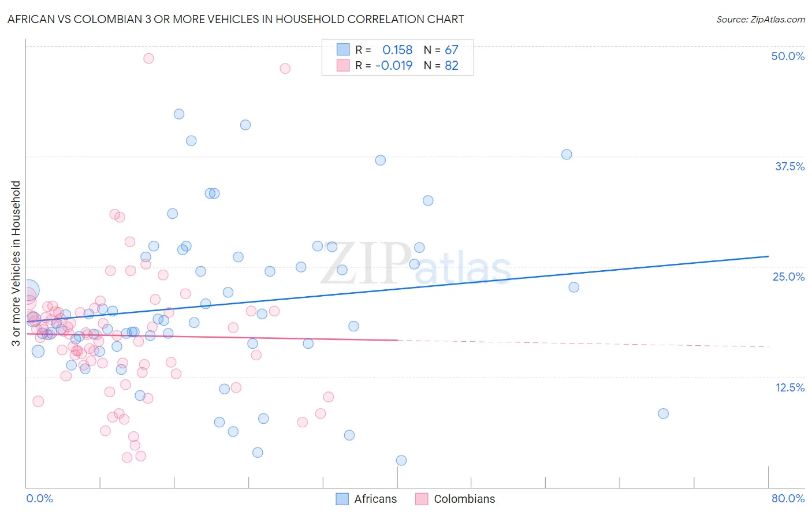812x515 pixels.
Task: Click the 80.0% x-axis label
Action: pos(788,498)
